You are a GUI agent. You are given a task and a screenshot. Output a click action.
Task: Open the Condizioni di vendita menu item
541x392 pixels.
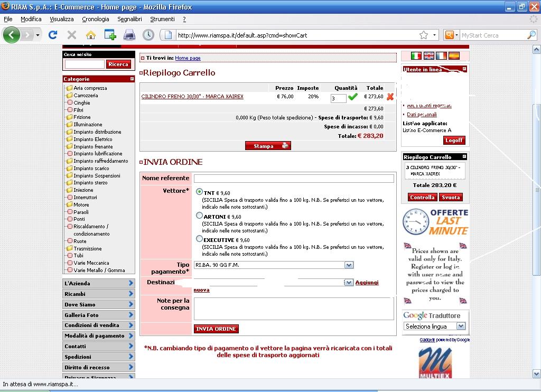[x=98, y=325]
